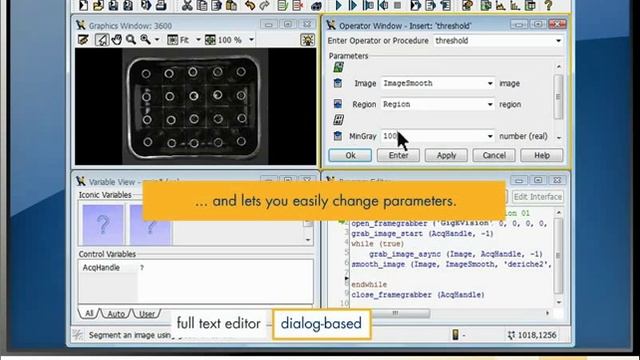
Task: Click Apply in the Operator Window
Action: [x=446, y=156]
